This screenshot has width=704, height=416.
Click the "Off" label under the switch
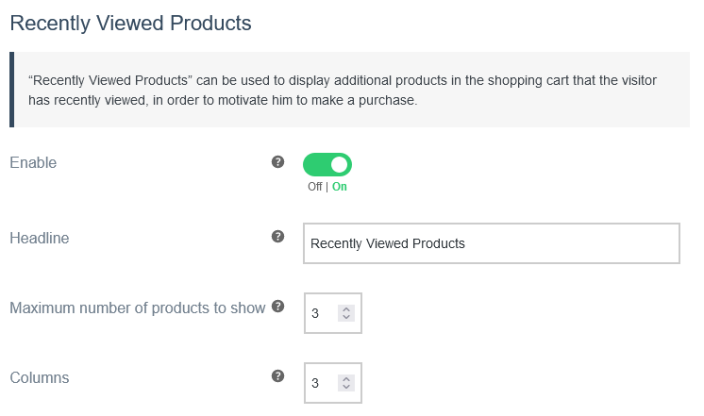point(314,186)
